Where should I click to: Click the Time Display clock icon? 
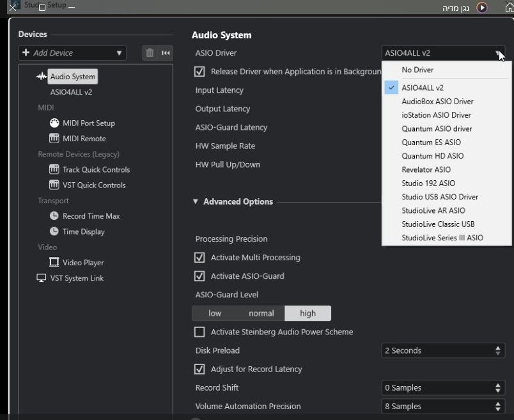(x=54, y=231)
